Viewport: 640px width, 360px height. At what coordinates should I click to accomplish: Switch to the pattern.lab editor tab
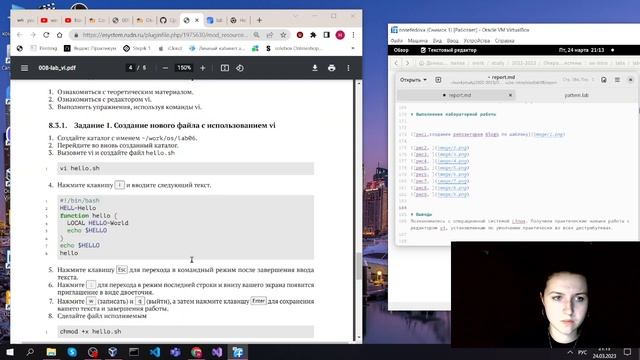pyautogui.click(x=576, y=95)
